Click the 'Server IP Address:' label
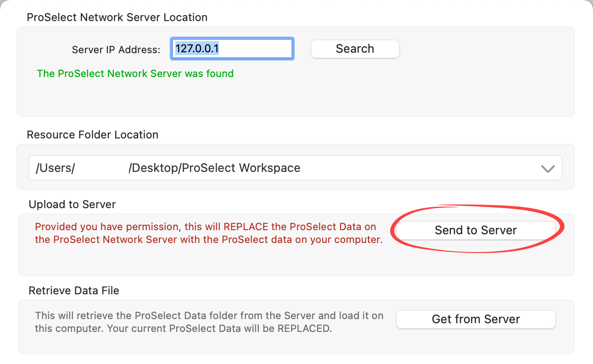Screen dimensions: 593x364 click(x=116, y=50)
